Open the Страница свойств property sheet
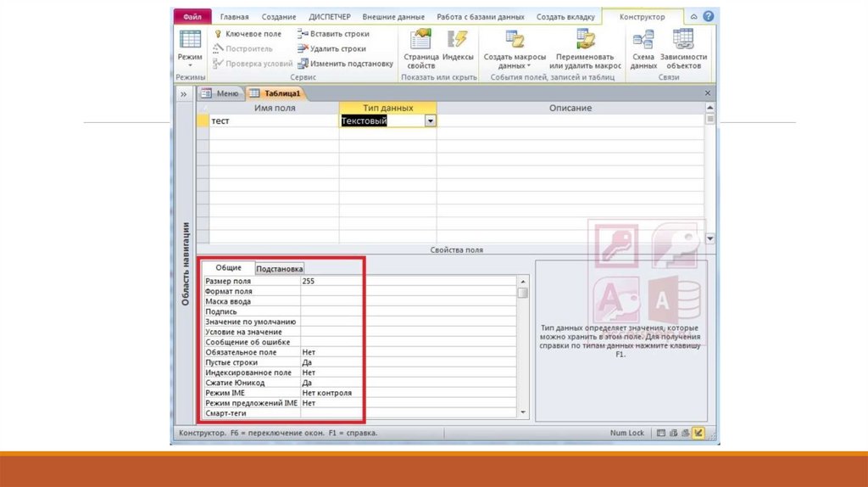The height and width of the screenshot is (487, 868). (x=420, y=49)
